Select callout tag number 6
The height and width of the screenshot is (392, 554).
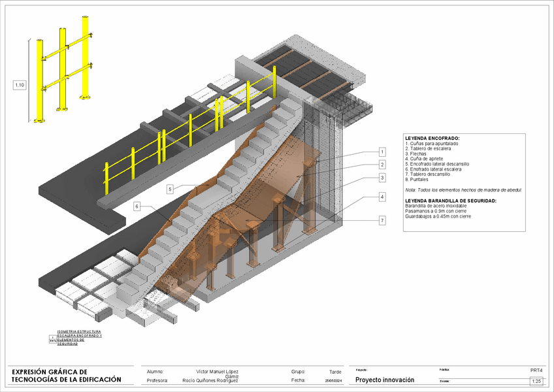[137, 206]
